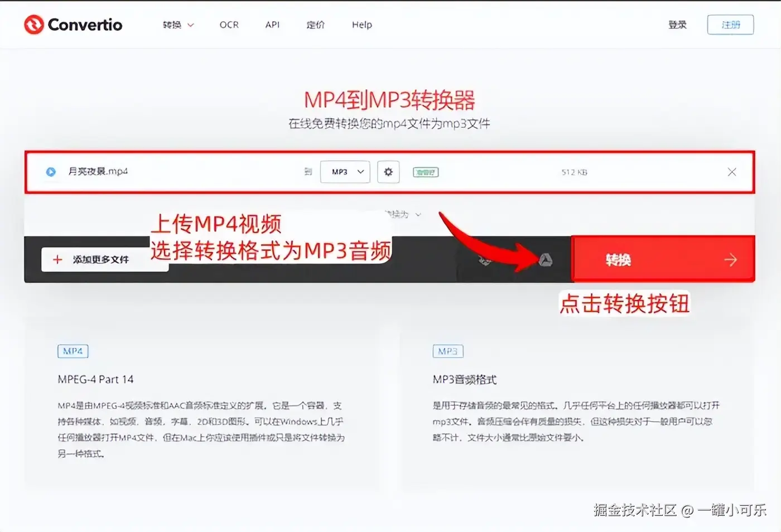Click the green ready status badge
The width and height of the screenshot is (781, 532).
(x=426, y=172)
